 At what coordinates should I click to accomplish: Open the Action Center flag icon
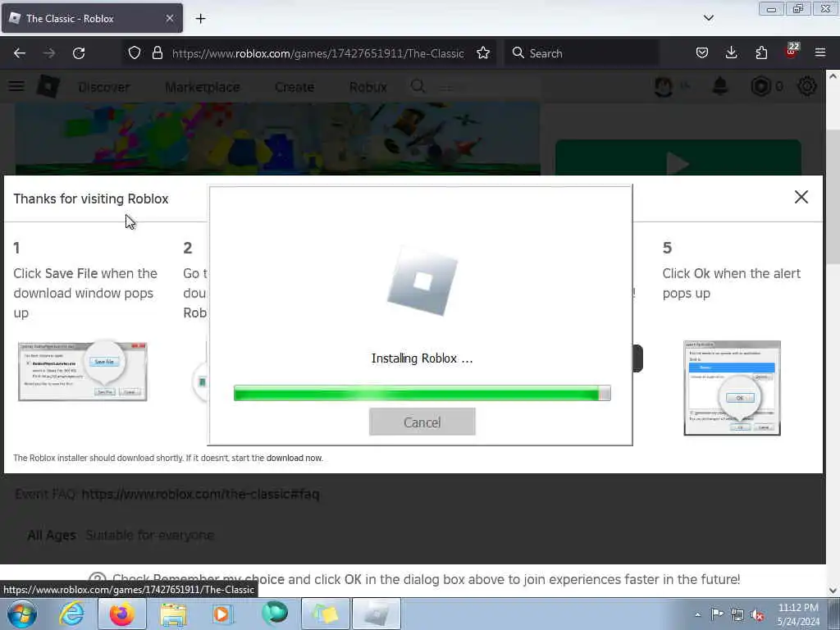[717, 614]
